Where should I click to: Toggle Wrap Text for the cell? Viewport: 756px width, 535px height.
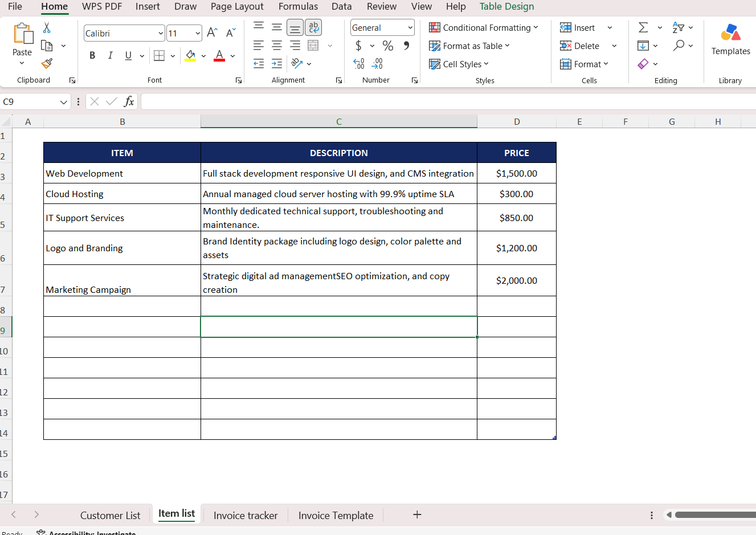tap(313, 27)
